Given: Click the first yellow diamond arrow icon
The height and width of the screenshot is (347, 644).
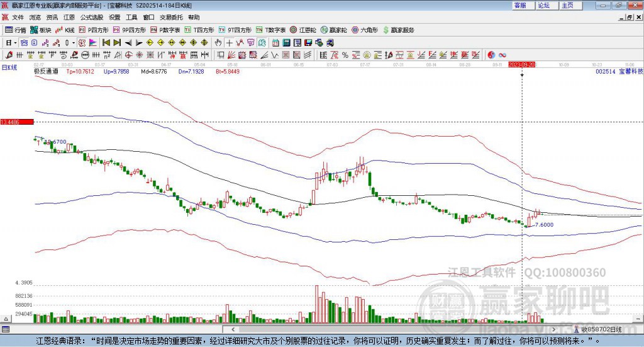Looking at the screenshot, I should [150, 42].
